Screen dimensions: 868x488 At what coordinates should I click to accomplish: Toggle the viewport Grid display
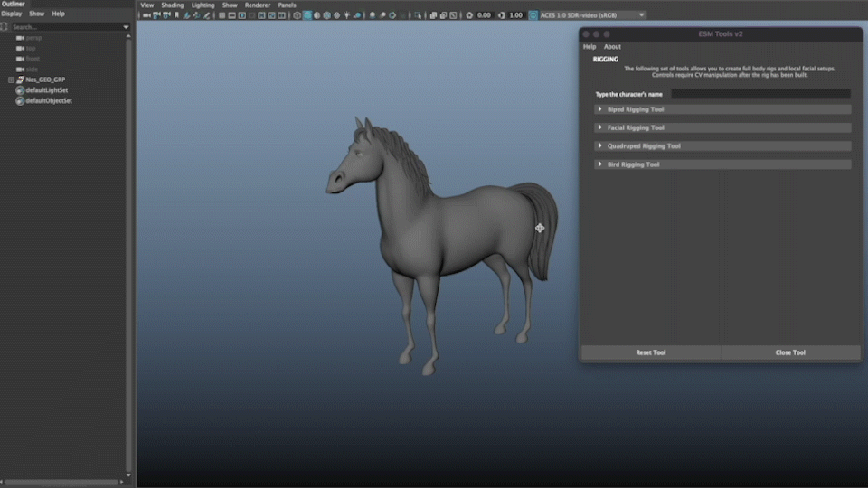(222, 15)
